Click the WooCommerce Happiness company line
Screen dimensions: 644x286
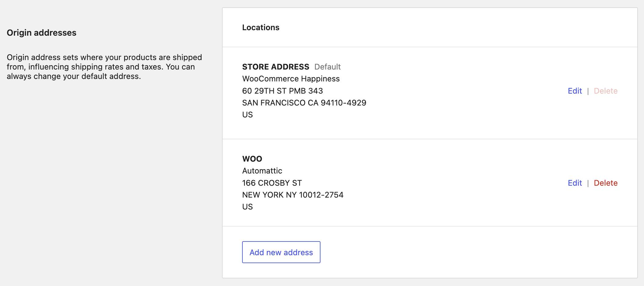tap(291, 79)
